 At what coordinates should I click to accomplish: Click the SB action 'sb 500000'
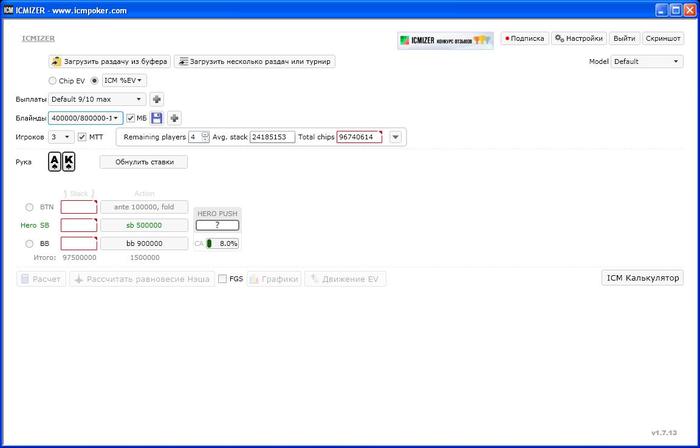(144, 225)
